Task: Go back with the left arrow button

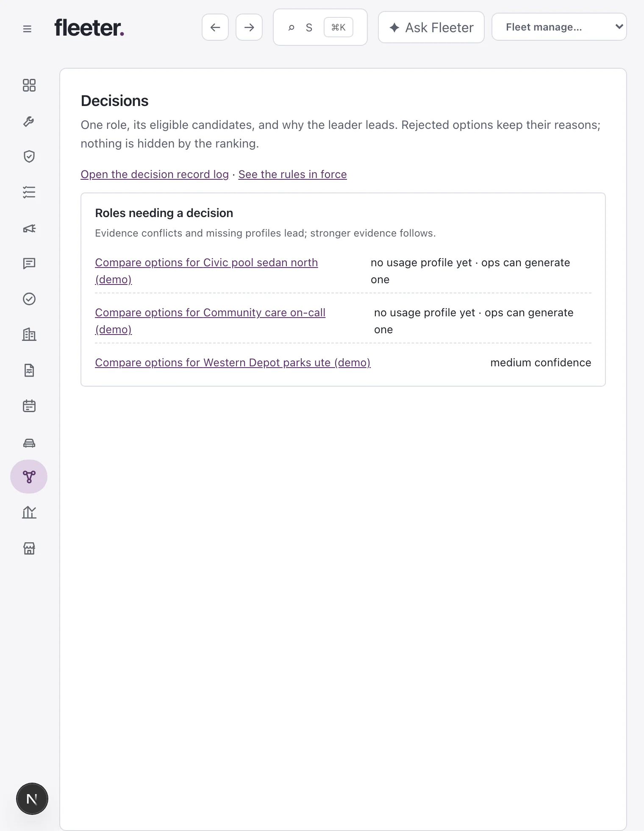Action: (x=215, y=27)
